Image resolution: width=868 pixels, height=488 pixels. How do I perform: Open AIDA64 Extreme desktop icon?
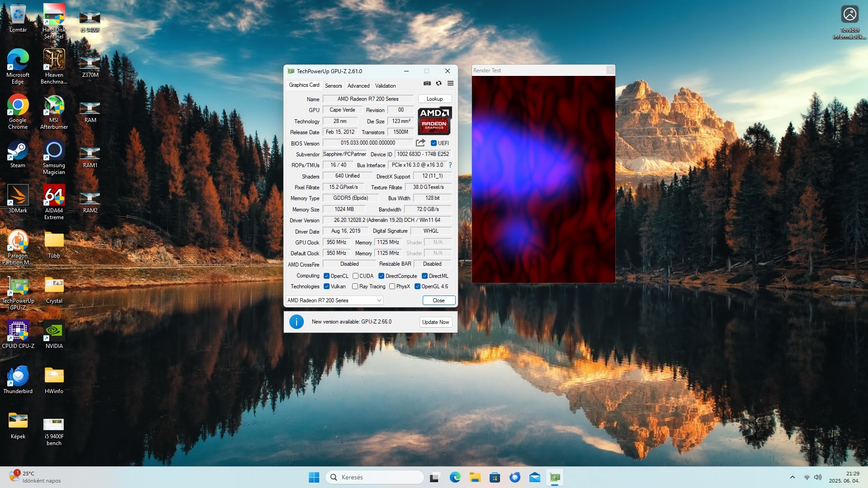coord(54,202)
